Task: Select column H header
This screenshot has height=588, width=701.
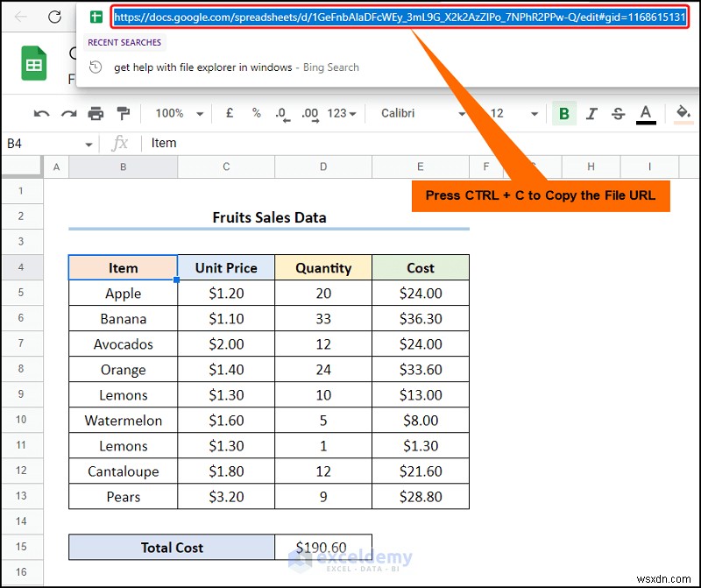Action: pyautogui.click(x=591, y=167)
